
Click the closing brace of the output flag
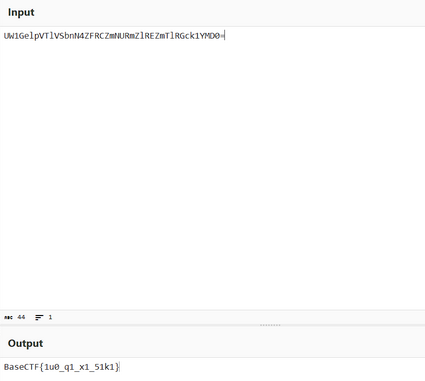click(x=117, y=367)
